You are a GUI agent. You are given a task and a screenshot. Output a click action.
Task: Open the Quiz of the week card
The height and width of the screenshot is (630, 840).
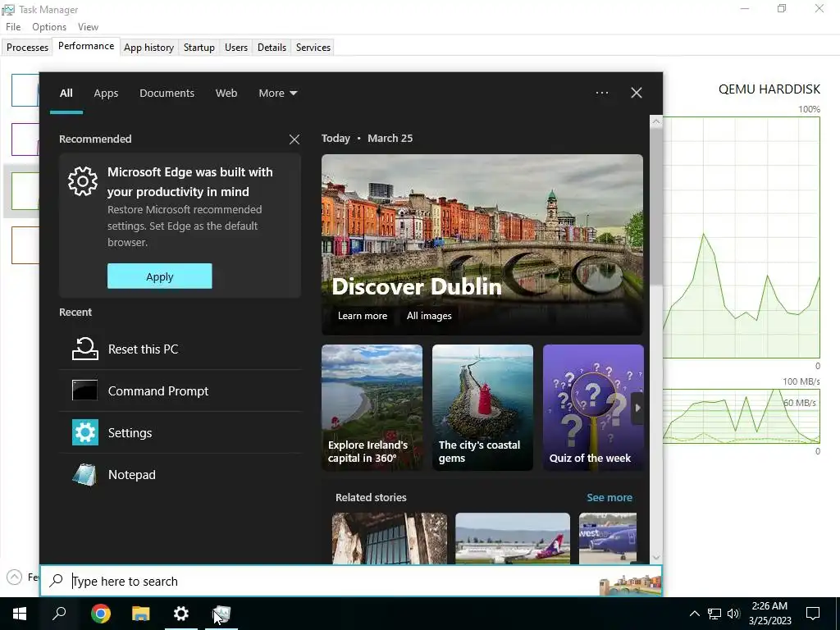(593, 408)
